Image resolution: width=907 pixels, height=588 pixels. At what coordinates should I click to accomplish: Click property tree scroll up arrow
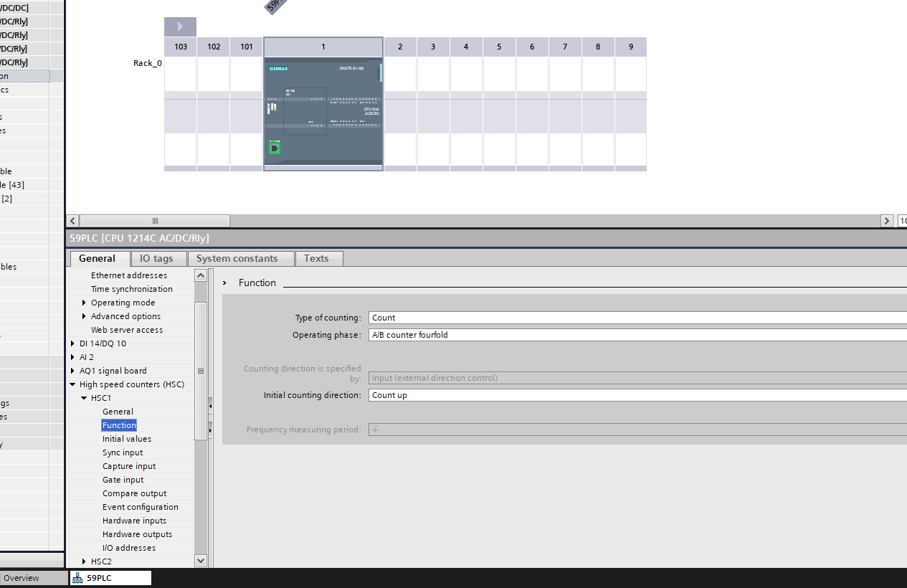(201, 275)
